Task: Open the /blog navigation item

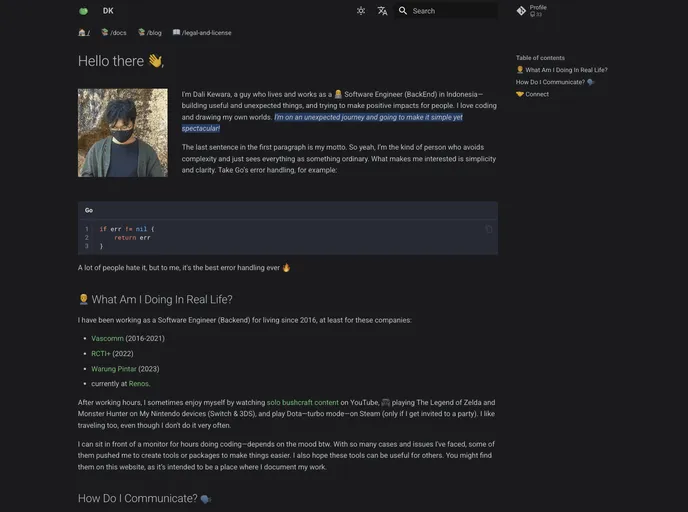Action: pos(150,33)
